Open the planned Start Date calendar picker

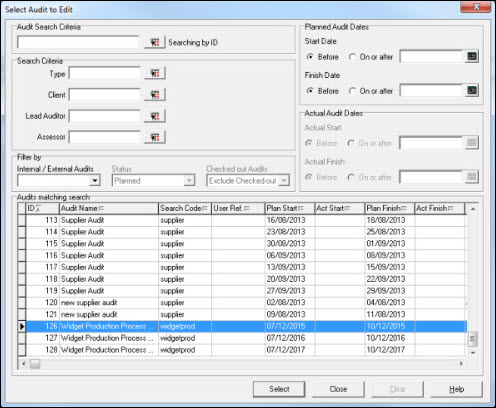tap(472, 56)
